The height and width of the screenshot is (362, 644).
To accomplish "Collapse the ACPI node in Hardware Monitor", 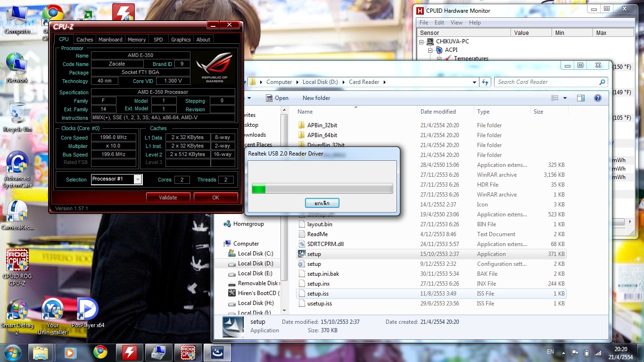I will pos(430,50).
